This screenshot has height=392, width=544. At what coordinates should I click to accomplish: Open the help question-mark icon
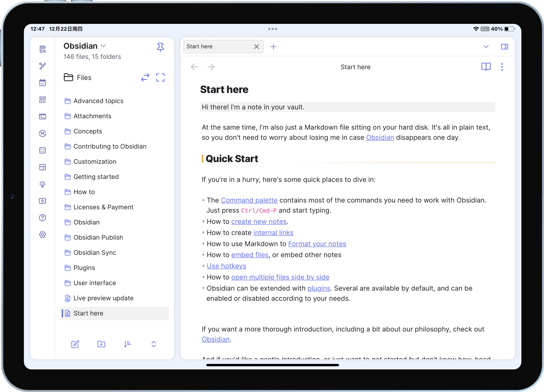pyautogui.click(x=43, y=218)
